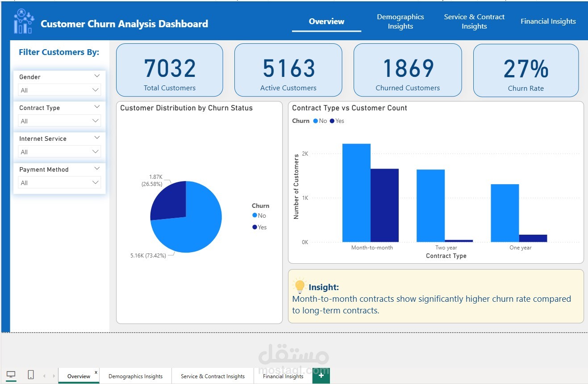The height and width of the screenshot is (384, 588).
Task: Click the 'Two year' axis label
Action: click(446, 247)
